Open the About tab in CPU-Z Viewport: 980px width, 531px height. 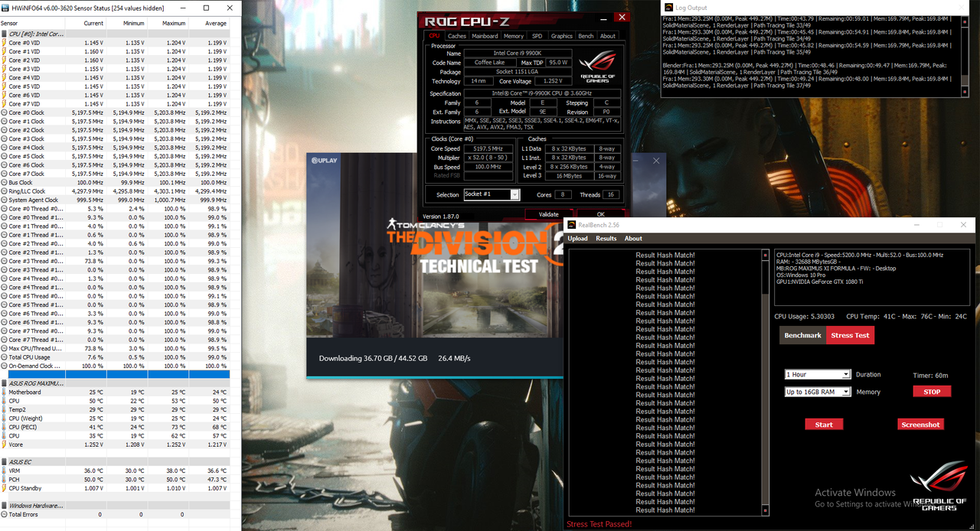608,36
